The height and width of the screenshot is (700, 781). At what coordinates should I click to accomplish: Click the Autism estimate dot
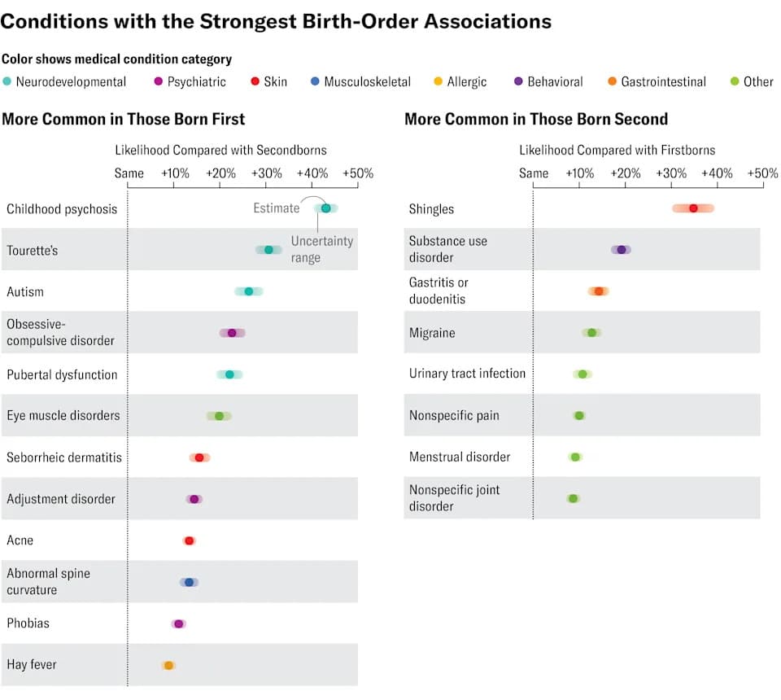click(249, 291)
